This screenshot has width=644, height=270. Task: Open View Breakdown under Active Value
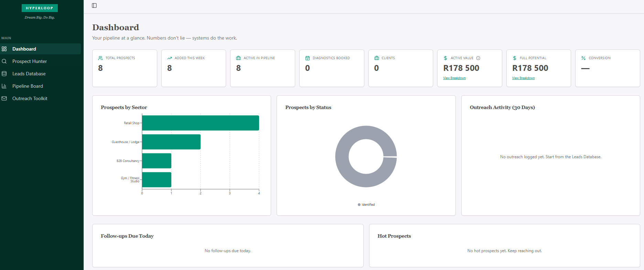point(454,78)
